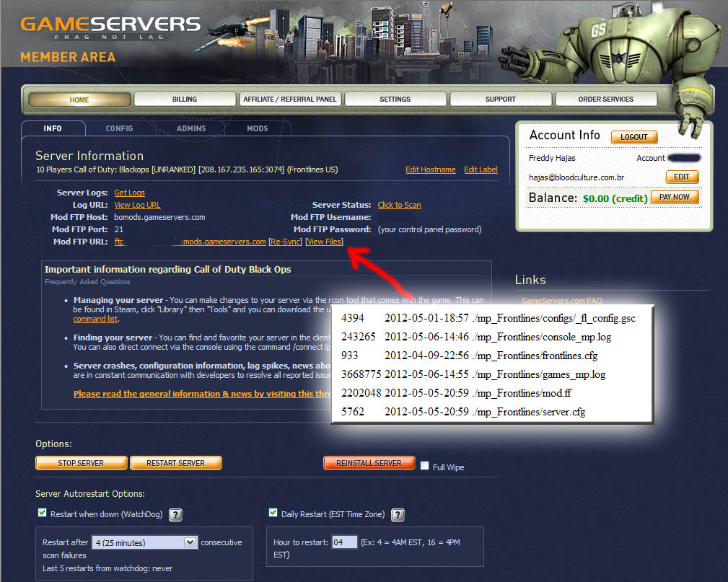The height and width of the screenshot is (582, 728).
Task: Open WatchDog restart help question icon
Action: click(175, 515)
